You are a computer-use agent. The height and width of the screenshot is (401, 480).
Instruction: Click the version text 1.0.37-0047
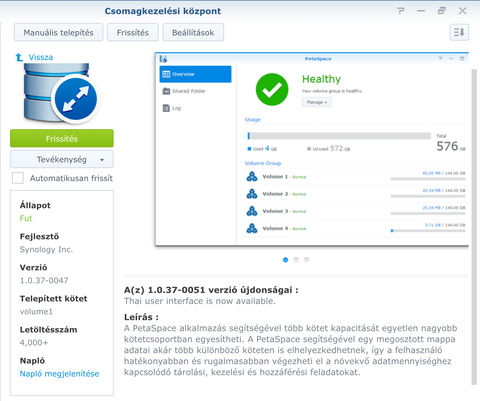click(x=44, y=280)
